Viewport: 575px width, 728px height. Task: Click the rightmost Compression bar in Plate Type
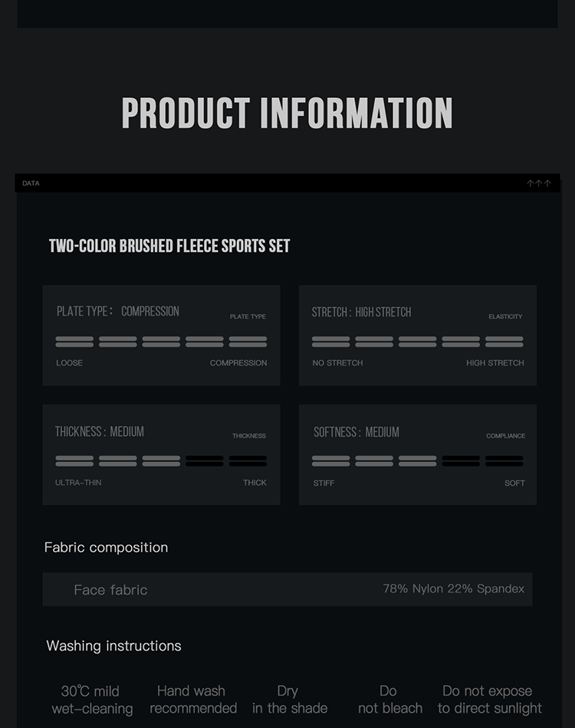tap(248, 342)
